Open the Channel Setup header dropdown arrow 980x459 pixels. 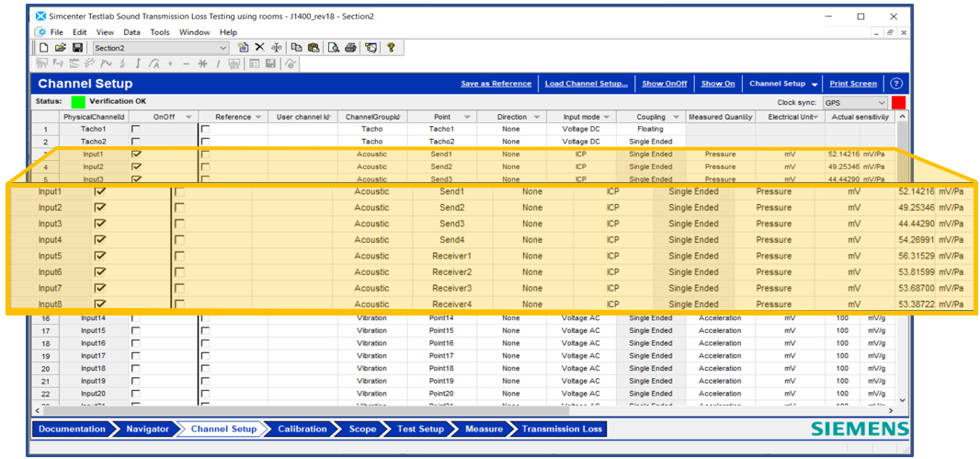point(815,84)
